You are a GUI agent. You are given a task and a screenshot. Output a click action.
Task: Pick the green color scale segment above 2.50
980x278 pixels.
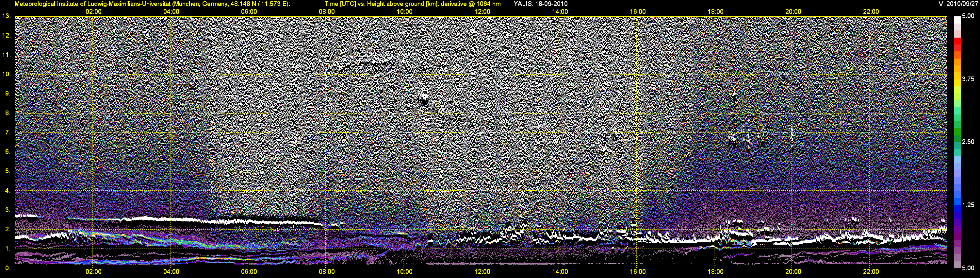957,132
